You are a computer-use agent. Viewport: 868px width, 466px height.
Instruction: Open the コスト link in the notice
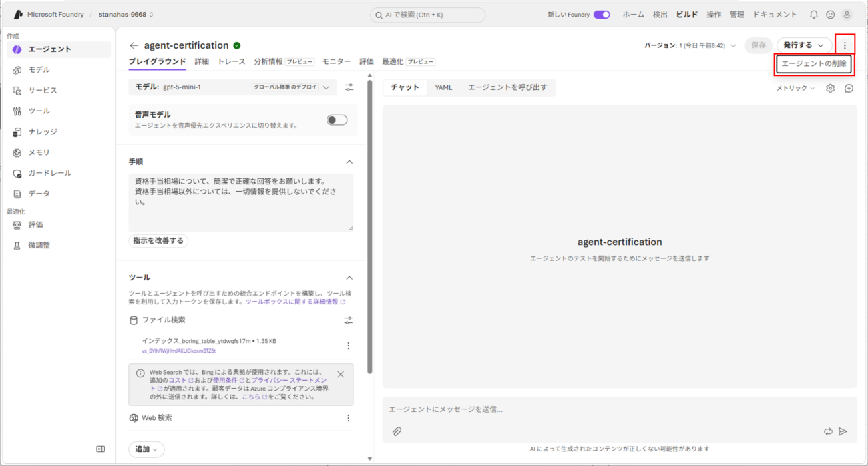pos(180,380)
